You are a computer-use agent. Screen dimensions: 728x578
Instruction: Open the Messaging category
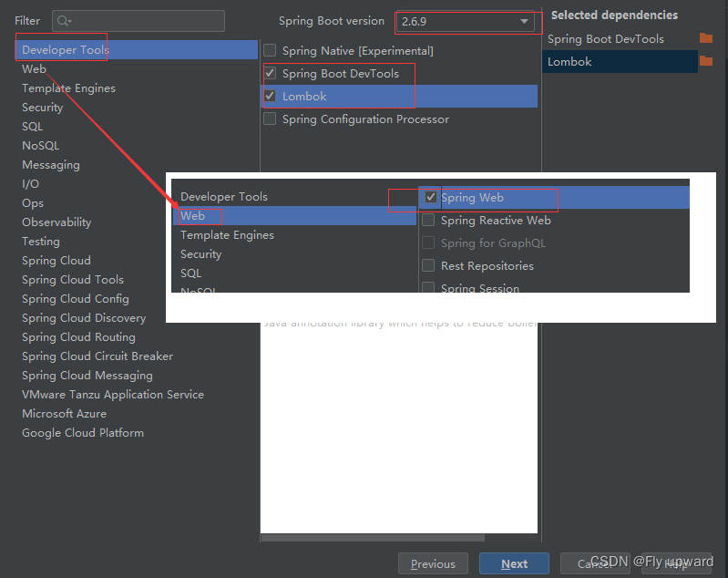(x=51, y=165)
